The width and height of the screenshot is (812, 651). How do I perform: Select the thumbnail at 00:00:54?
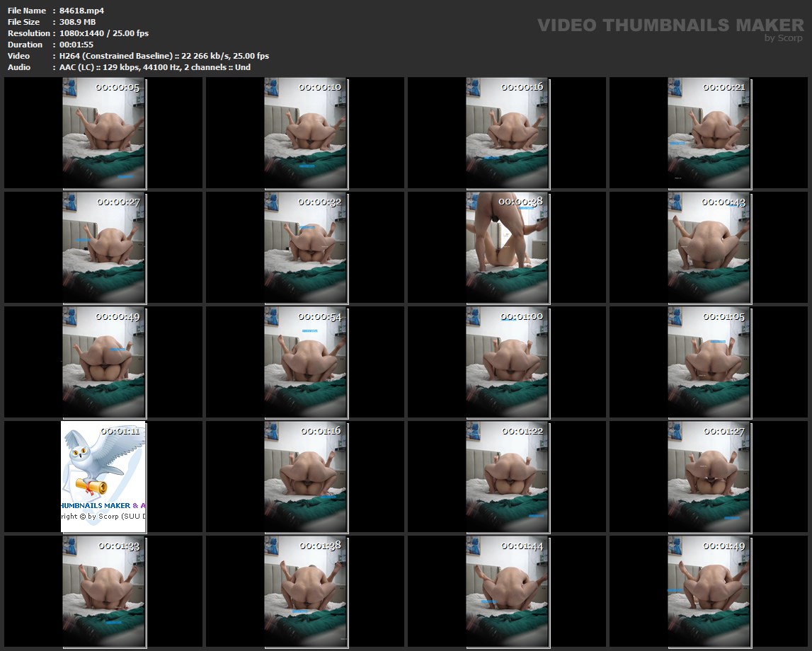coord(306,362)
